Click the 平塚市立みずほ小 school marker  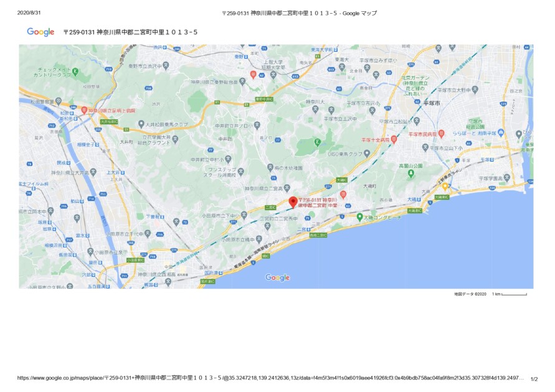(367, 68)
